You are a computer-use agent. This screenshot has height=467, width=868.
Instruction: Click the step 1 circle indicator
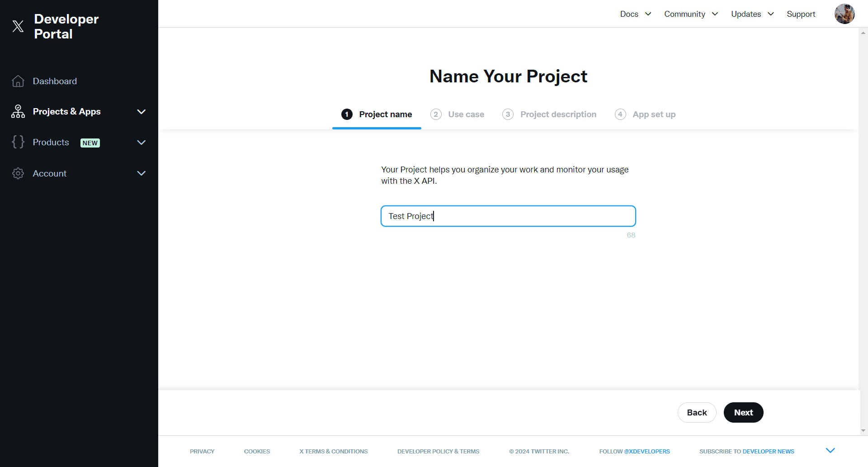(x=347, y=114)
